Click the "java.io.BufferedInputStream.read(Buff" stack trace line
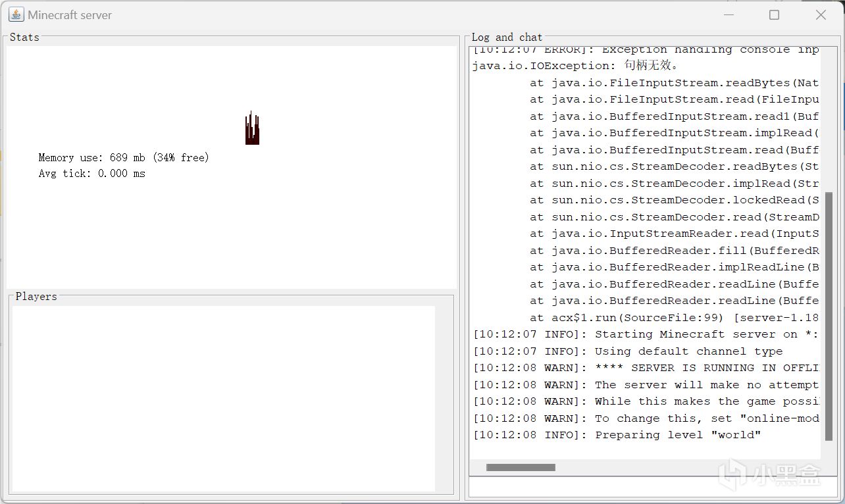Screen dimensions: 845x504 tap(675, 150)
